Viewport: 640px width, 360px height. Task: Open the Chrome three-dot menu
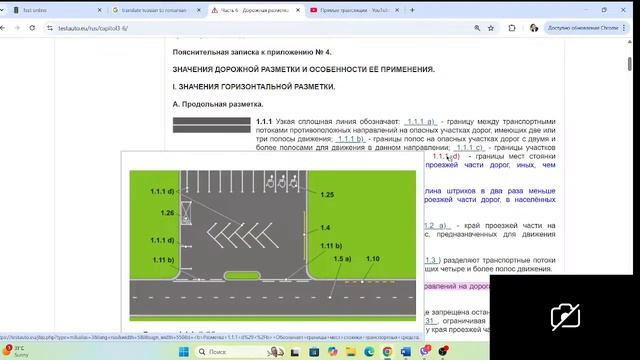point(624,28)
